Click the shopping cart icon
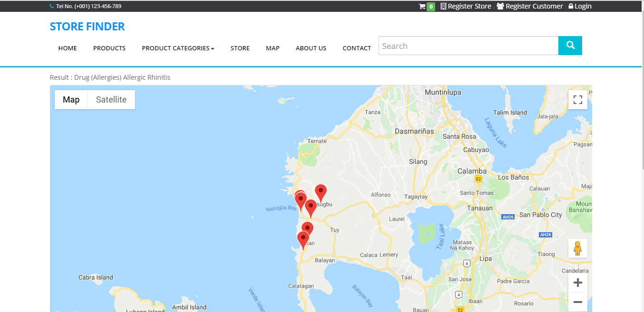644x312 pixels. point(422,6)
